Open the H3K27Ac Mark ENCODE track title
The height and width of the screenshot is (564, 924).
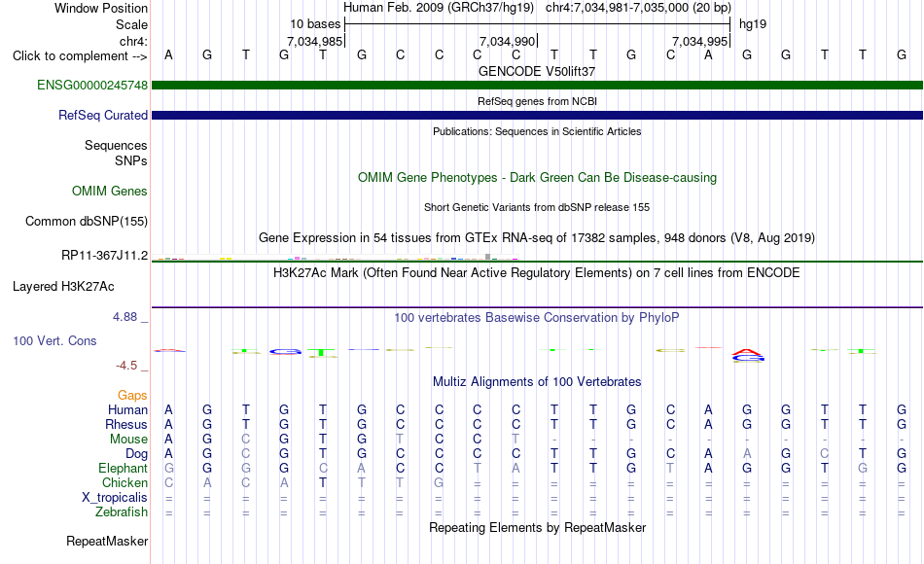click(x=537, y=273)
